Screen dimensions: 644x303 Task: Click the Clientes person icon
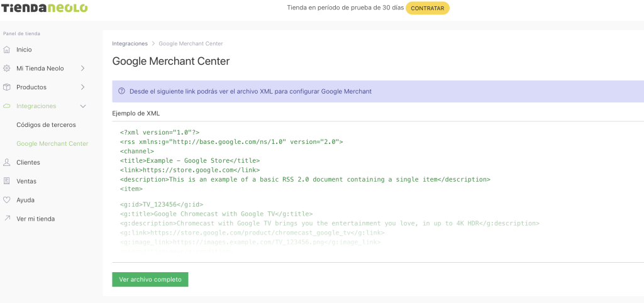coord(6,162)
